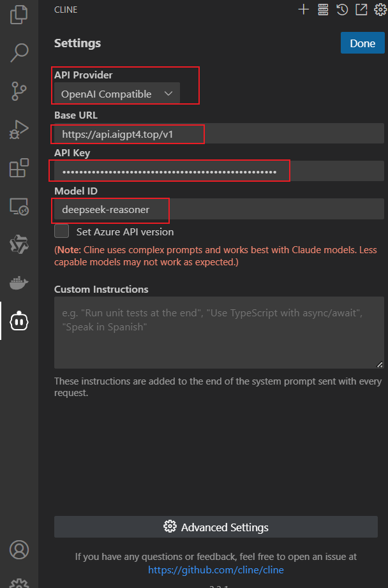The image size is (388, 588).
Task: Open task history clock icon
Action: point(342,10)
